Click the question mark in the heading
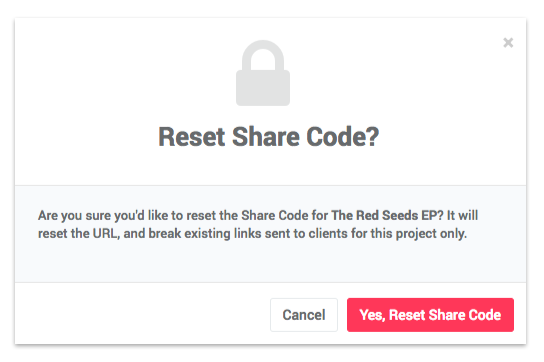544x362 pixels. (372, 137)
